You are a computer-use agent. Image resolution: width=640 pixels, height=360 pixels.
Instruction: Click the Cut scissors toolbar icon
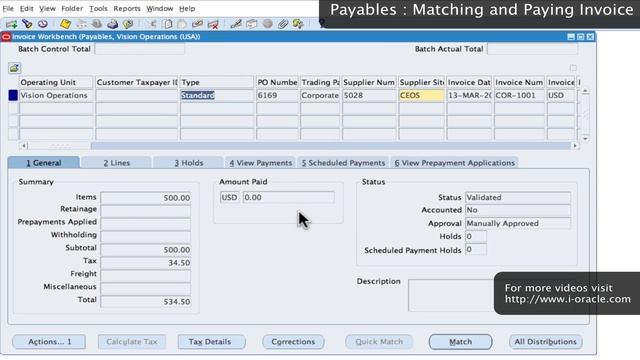pos(152,24)
